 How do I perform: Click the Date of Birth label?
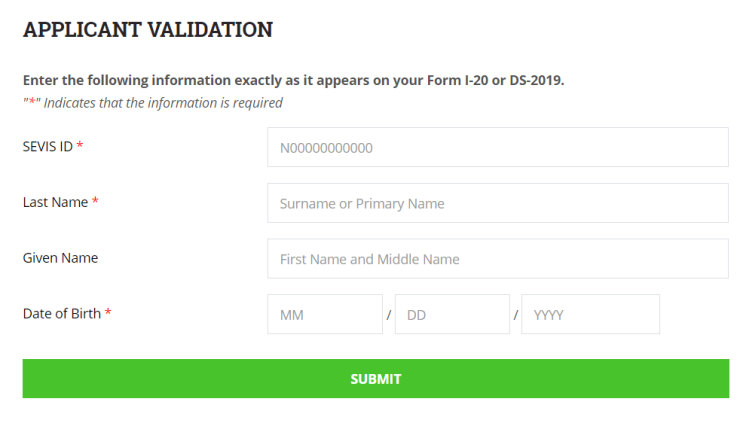(x=62, y=314)
